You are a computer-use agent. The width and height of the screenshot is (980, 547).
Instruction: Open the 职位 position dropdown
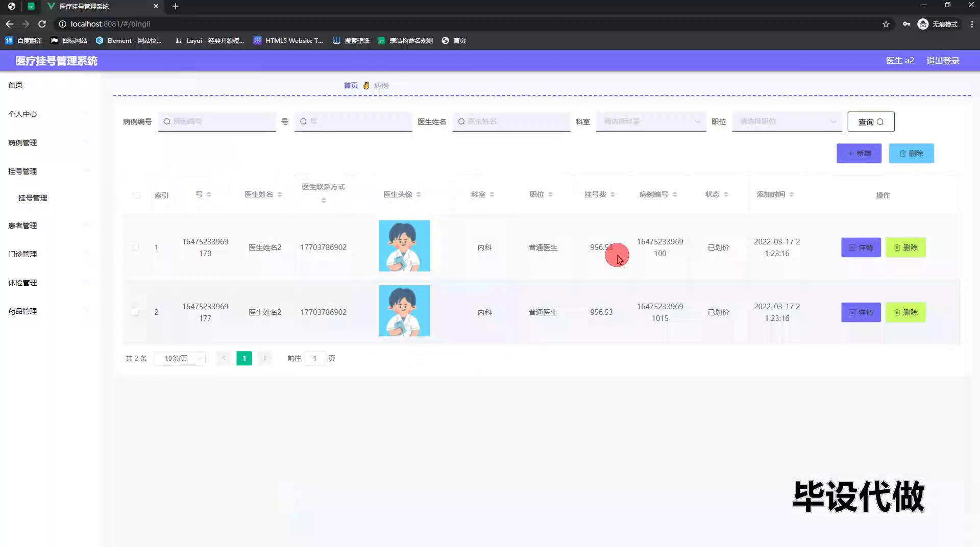pyautogui.click(x=787, y=121)
